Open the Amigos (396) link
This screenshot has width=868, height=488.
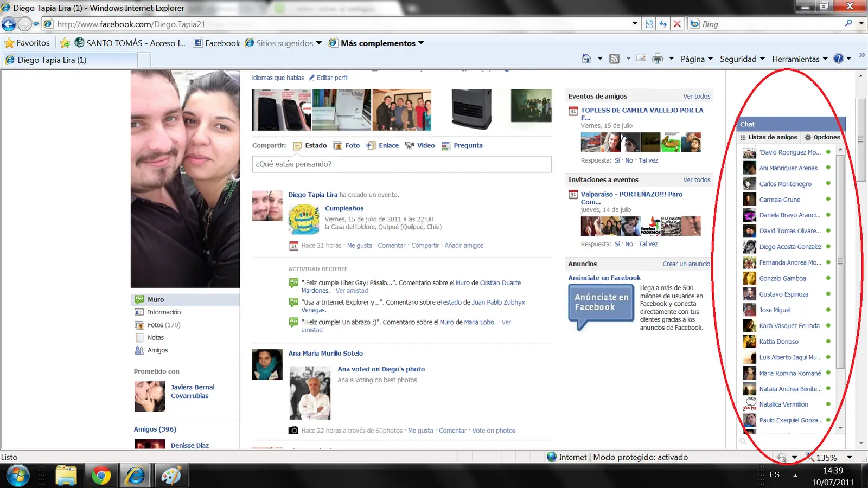155,429
